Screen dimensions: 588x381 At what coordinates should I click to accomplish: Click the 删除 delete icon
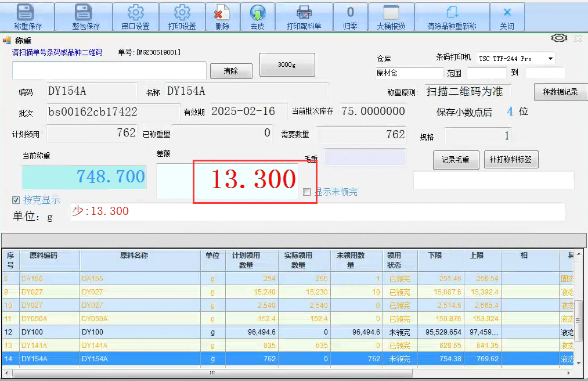222,12
